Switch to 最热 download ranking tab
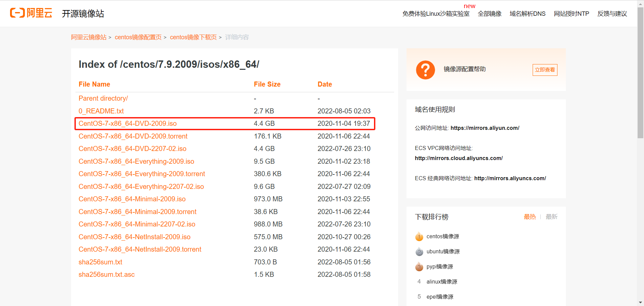 [530, 217]
